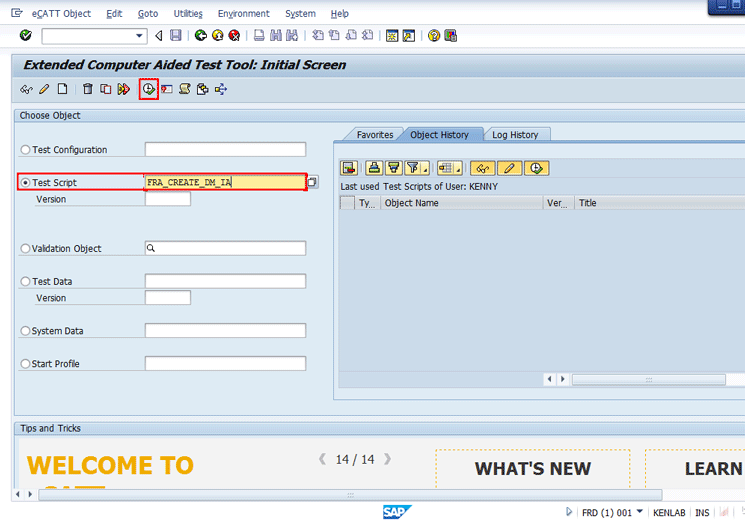This screenshot has height=521, width=745.
Task: Click the yellow Help question mark icon
Action: click(434, 36)
